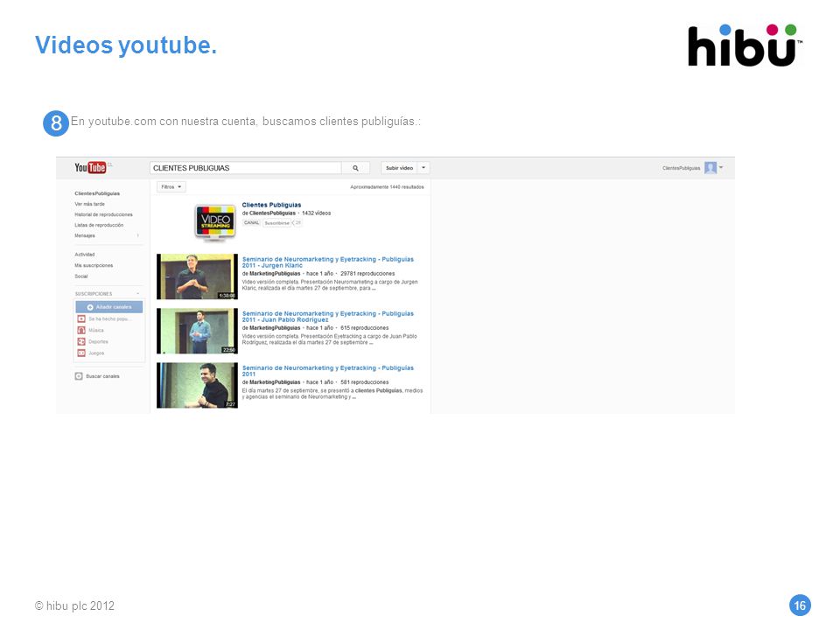Open ClientesPubliguias in the left sidebar
The height and width of the screenshot is (630, 840).
(97, 193)
